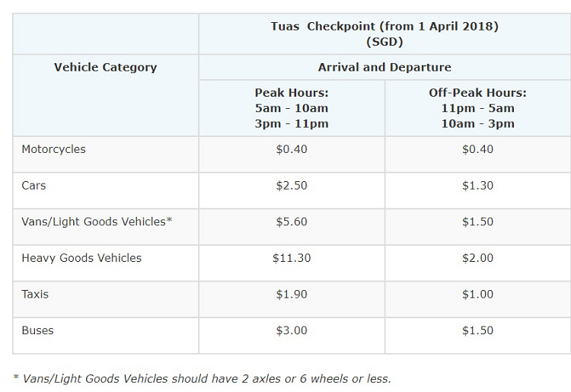571x392 pixels.
Task: Click the Cars peak price $2.50
Action: tap(292, 186)
